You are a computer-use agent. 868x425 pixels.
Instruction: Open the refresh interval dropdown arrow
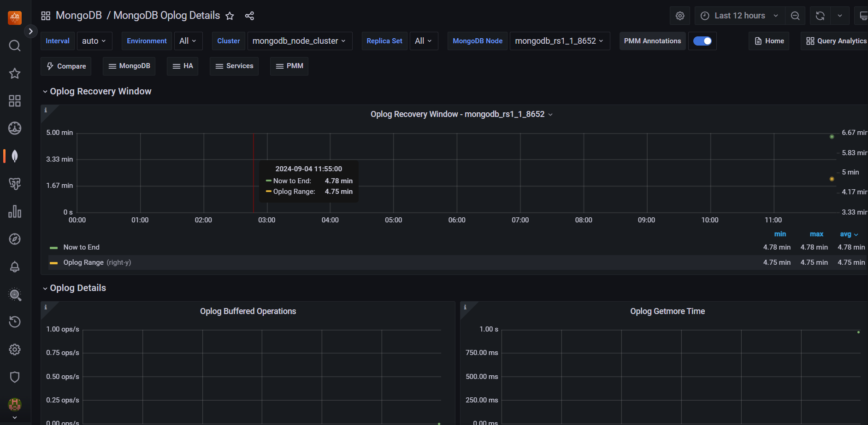click(x=840, y=16)
